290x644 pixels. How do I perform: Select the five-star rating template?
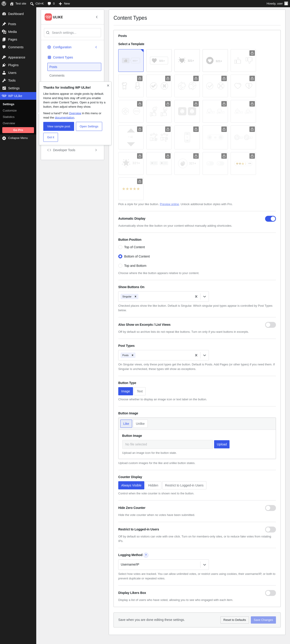tap(131, 189)
